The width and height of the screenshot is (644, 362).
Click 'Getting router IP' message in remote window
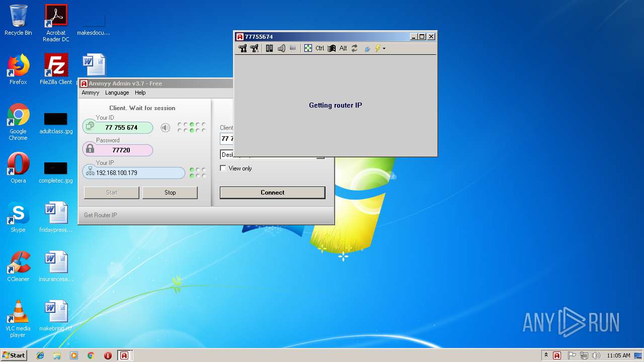[336, 105]
